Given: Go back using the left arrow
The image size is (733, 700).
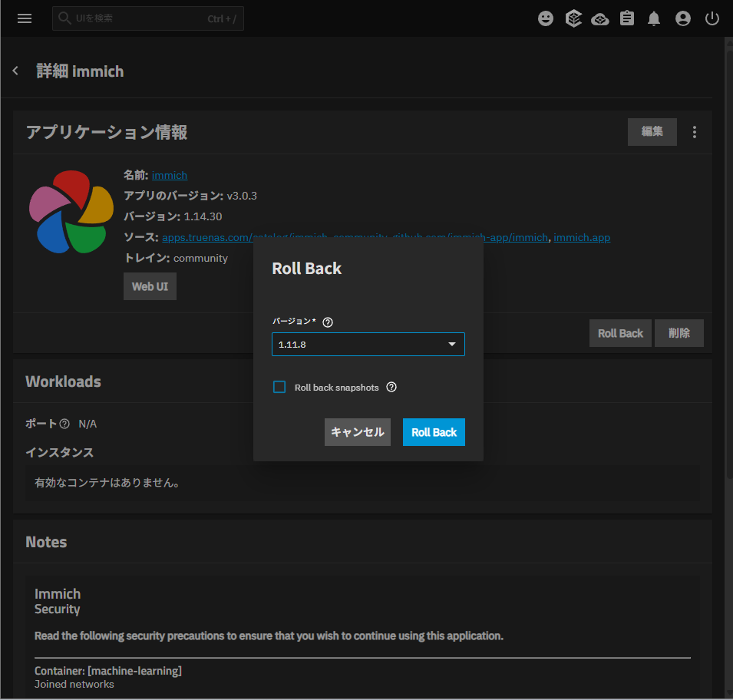Looking at the screenshot, I should pyautogui.click(x=15, y=71).
